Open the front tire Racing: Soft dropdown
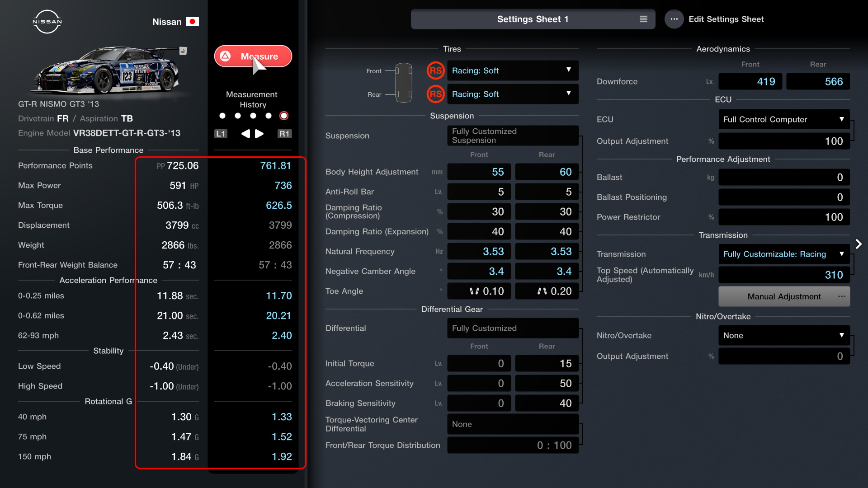 pyautogui.click(x=512, y=70)
